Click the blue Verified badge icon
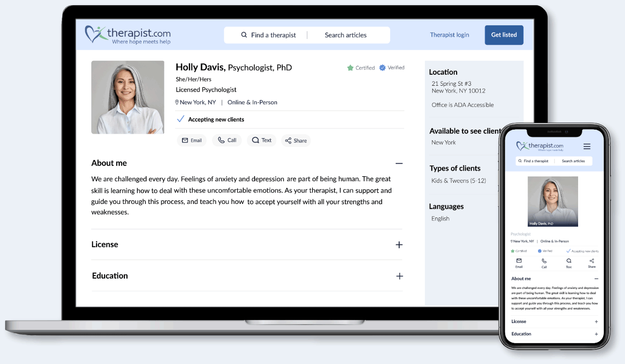This screenshot has height=364, width=625. (383, 68)
